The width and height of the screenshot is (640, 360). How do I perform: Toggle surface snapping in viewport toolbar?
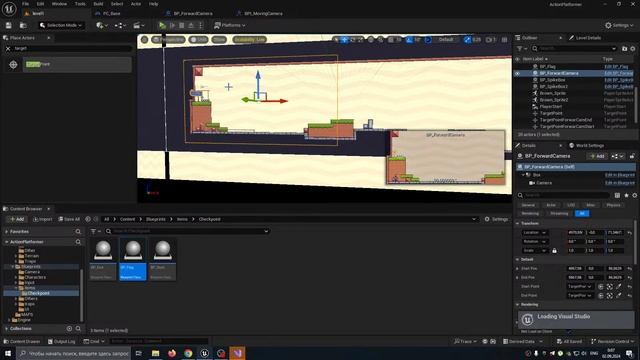tap(380, 40)
